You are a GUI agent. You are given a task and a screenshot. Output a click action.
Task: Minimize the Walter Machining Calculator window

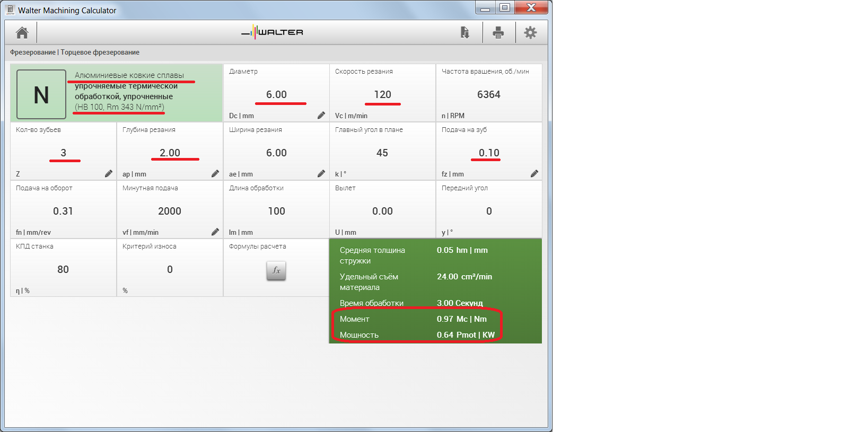[485, 8]
